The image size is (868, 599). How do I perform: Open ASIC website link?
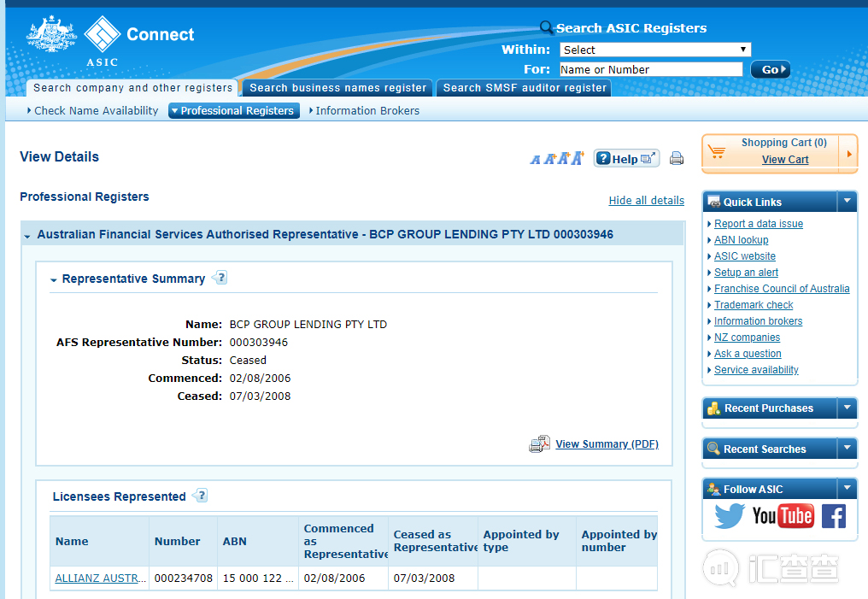click(x=745, y=255)
